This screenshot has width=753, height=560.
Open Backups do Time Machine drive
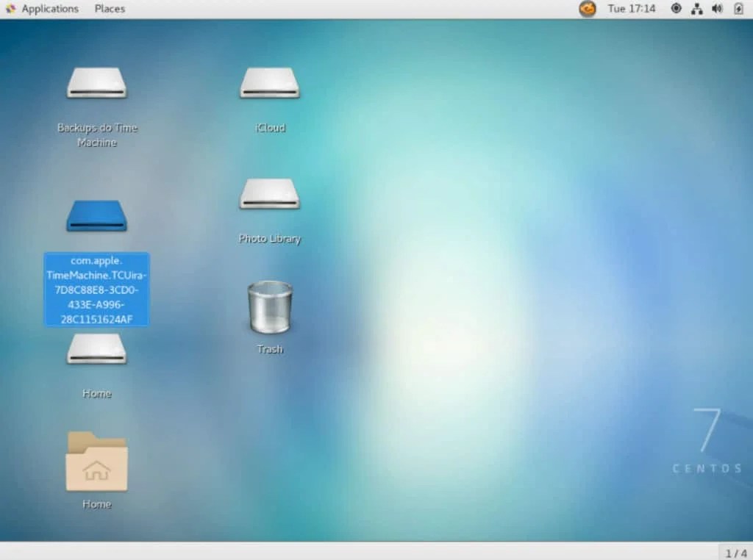tap(96, 83)
